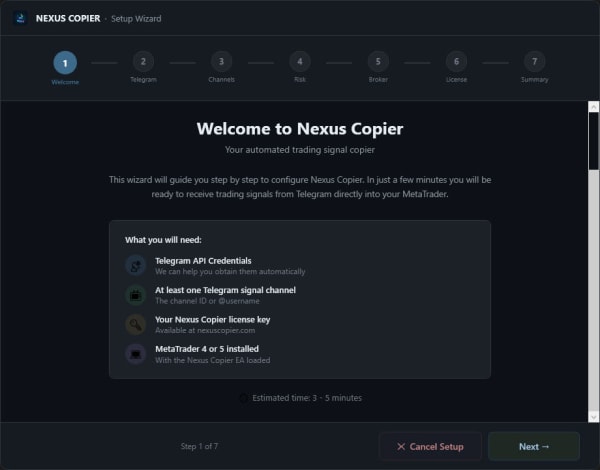Viewport: 600px width, 470px height.
Task: Click 'Step 1 of 7' indicator
Action: (199, 446)
